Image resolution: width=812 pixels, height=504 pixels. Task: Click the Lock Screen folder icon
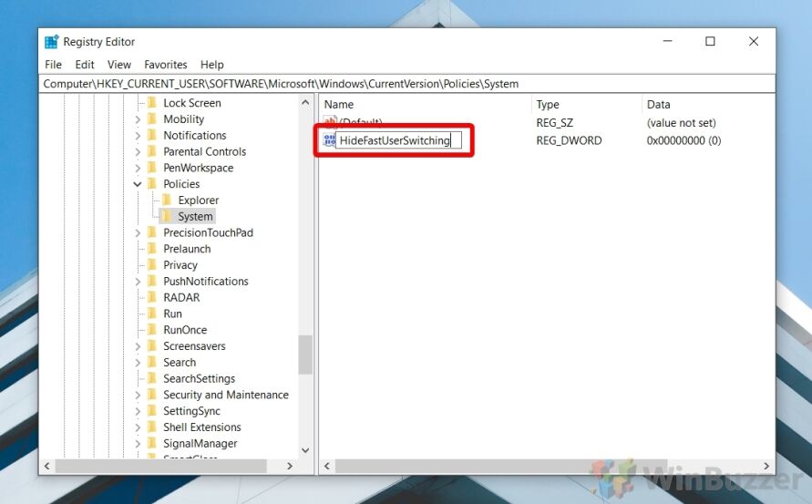pyautogui.click(x=152, y=103)
